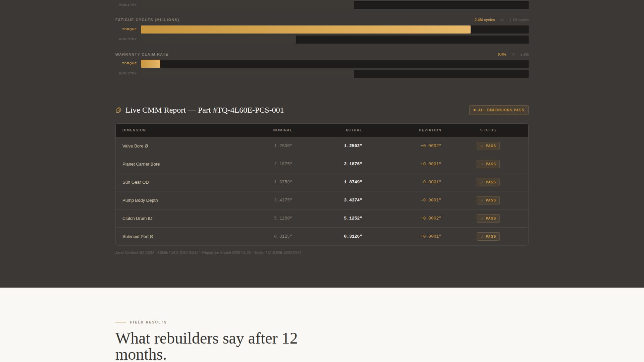The width and height of the screenshot is (644, 362).
Task: Click the Dimension column header
Action: pos(134,130)
